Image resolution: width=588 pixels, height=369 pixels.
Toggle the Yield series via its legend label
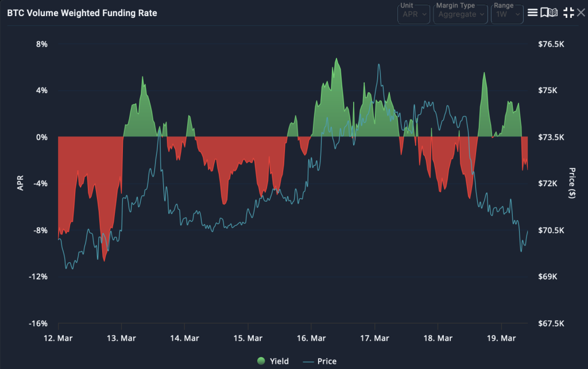[x=279, y=361]
